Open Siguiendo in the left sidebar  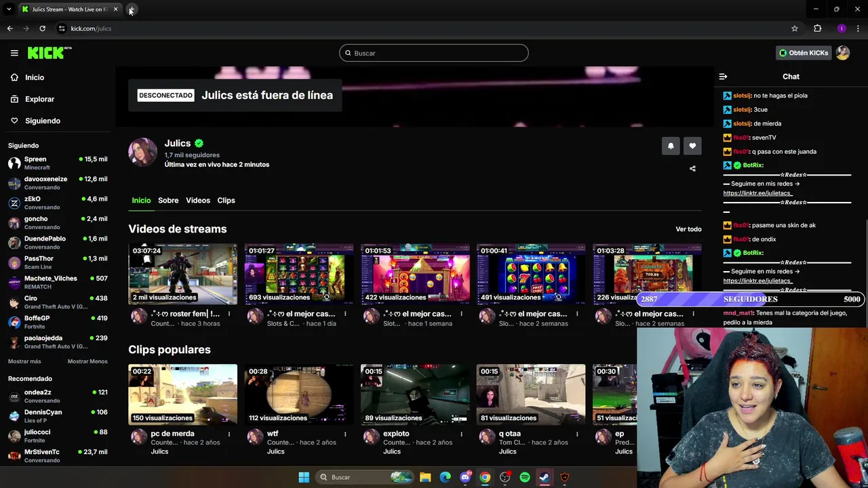click(42, 121)
